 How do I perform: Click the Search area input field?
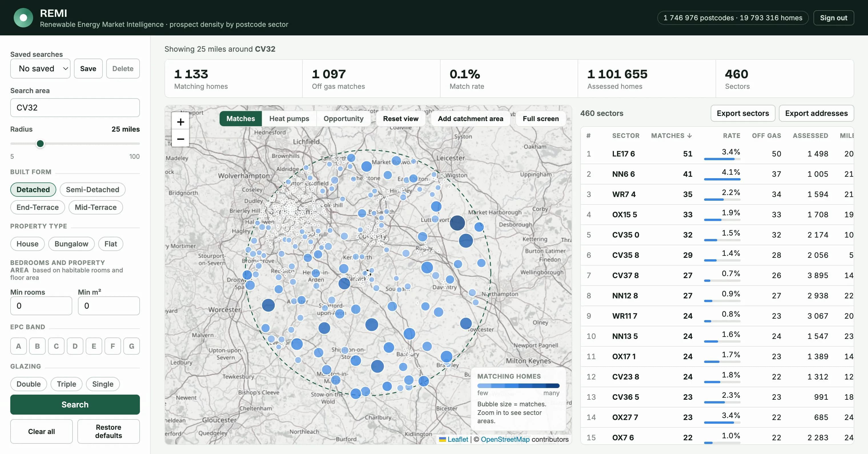click(75, 108)
